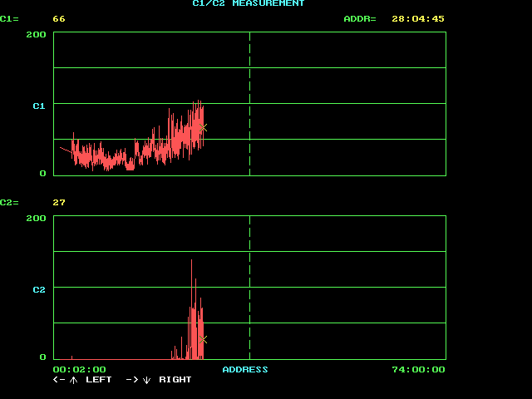
Task: Select the C1/C2 MEASUREMENT title
Action: coord(249,4)
